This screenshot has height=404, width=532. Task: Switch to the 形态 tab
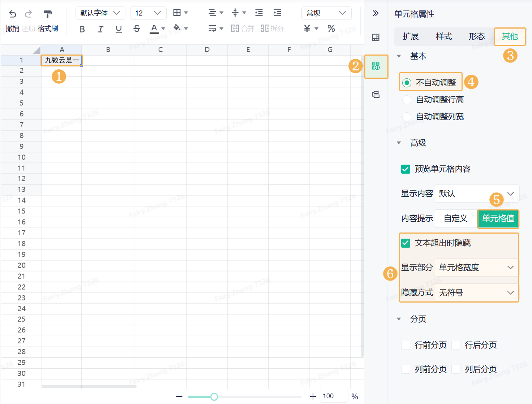point(476,36)
